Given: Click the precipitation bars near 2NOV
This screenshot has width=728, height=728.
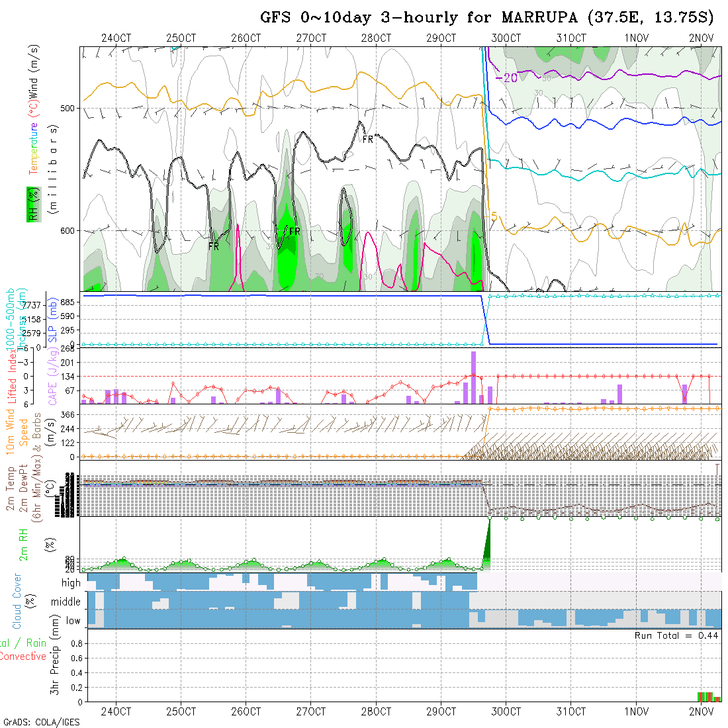Looking at the screenshot, I should point(708,696).
